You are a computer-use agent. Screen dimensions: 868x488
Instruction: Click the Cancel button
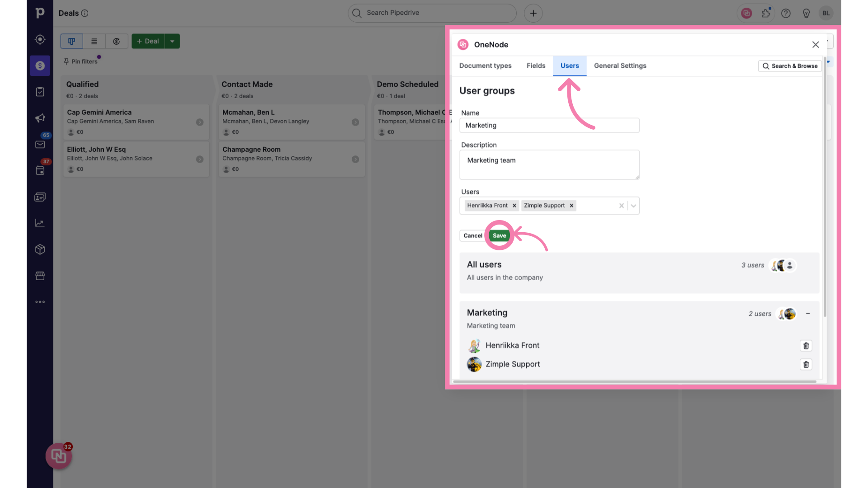point(472,235)
